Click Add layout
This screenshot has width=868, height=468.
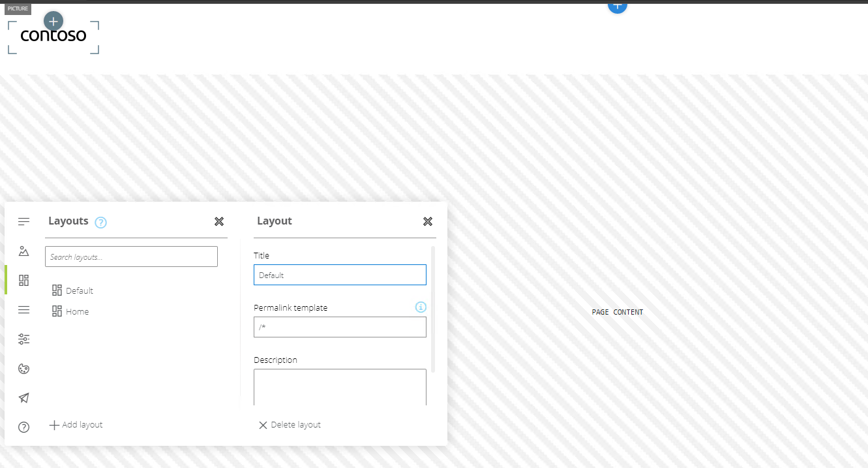[x=76, y=424]
